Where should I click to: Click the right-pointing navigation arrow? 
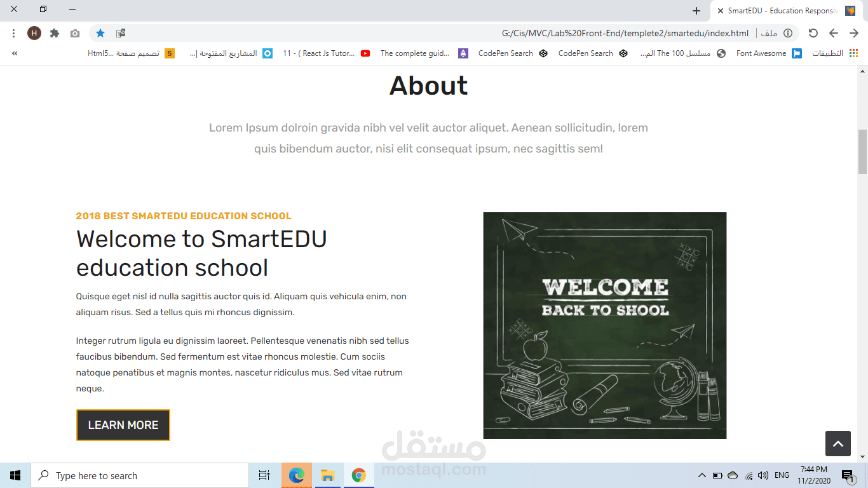854,33
